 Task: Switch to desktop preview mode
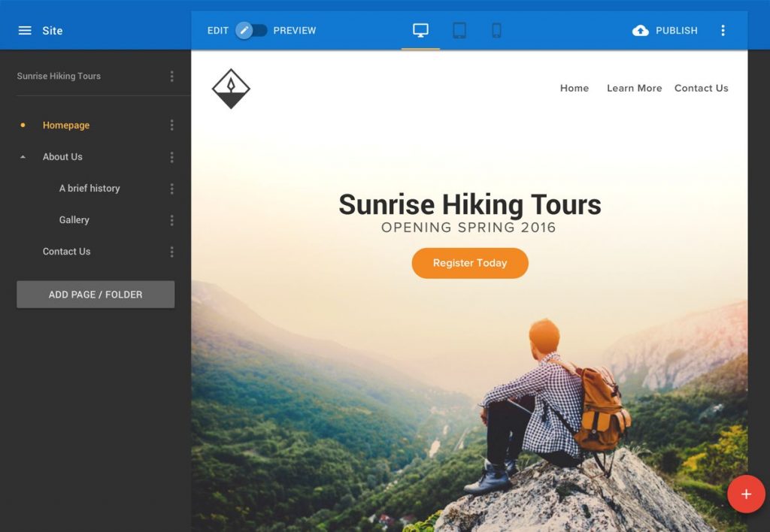[420, 29]
